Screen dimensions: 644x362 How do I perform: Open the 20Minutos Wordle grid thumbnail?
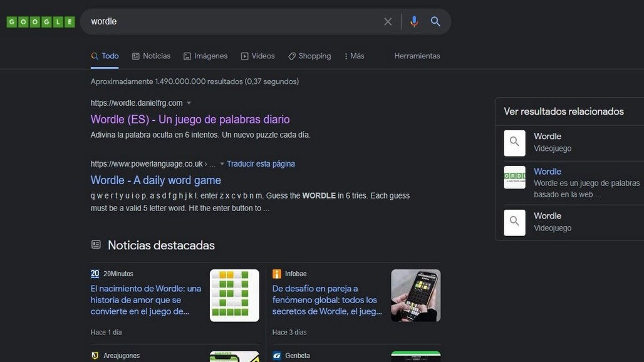click(234, 296)
